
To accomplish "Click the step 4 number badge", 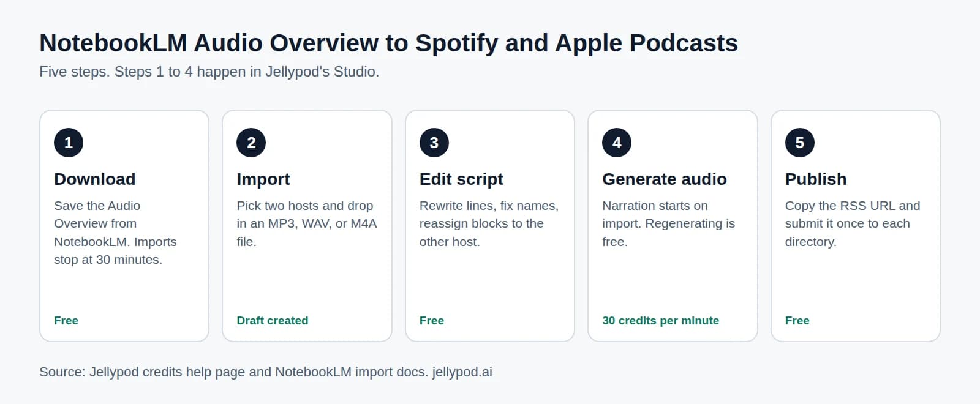I will pyautogui.click(x=617, y=143).
